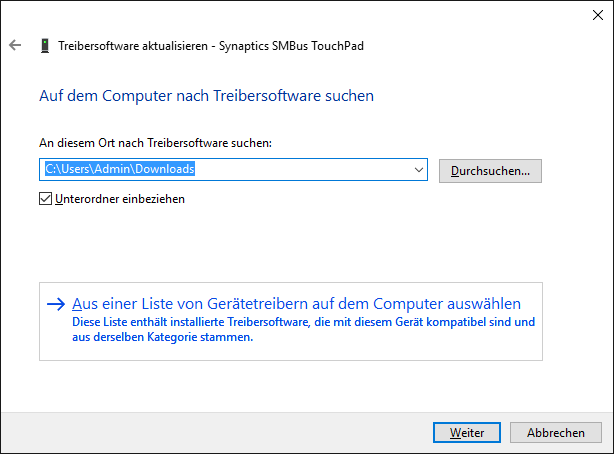The image size is (614, 454).
Task: Expand the driver location path dropdown
Action: (x=419, y=170)
